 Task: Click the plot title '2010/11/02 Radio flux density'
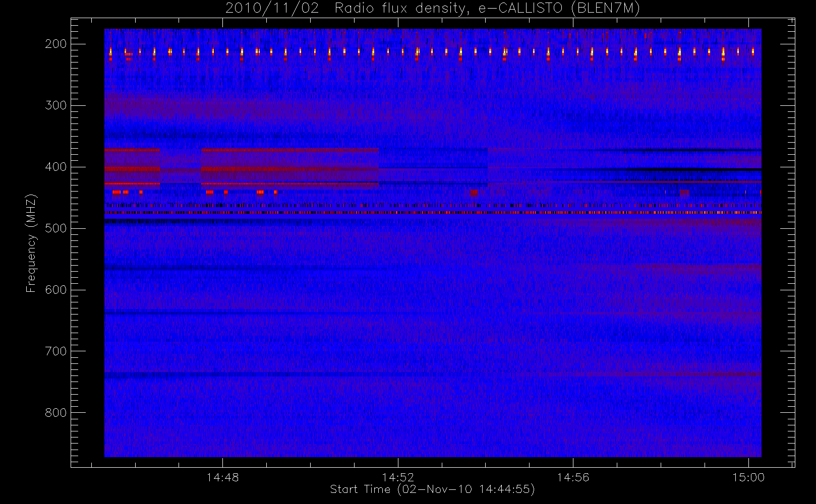coord(433,9)
